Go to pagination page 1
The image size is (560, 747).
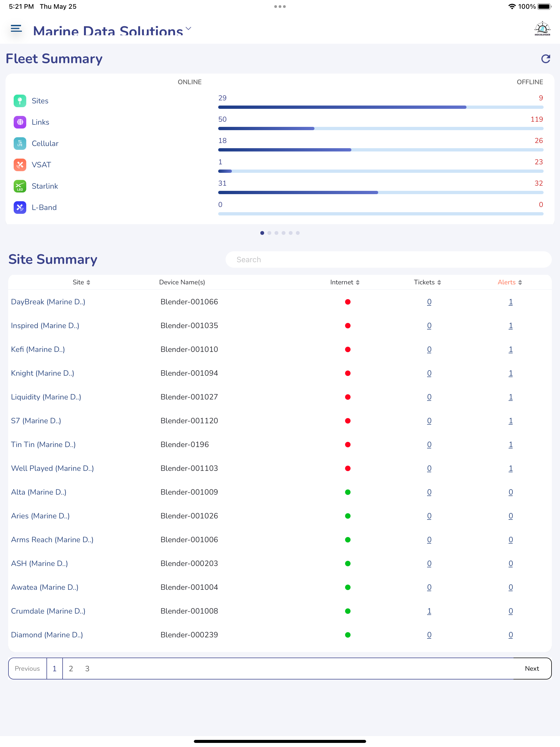(x=54, y=668)
